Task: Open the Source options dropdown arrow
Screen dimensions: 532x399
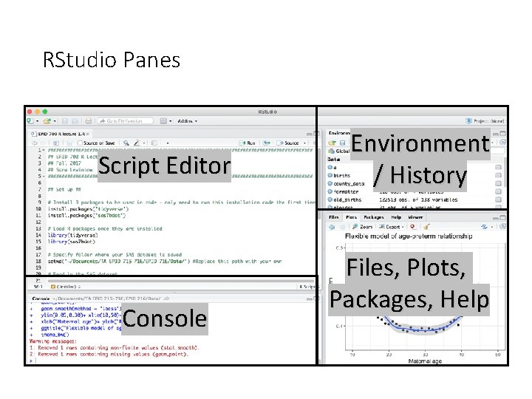Action: [x=304, y=143]
